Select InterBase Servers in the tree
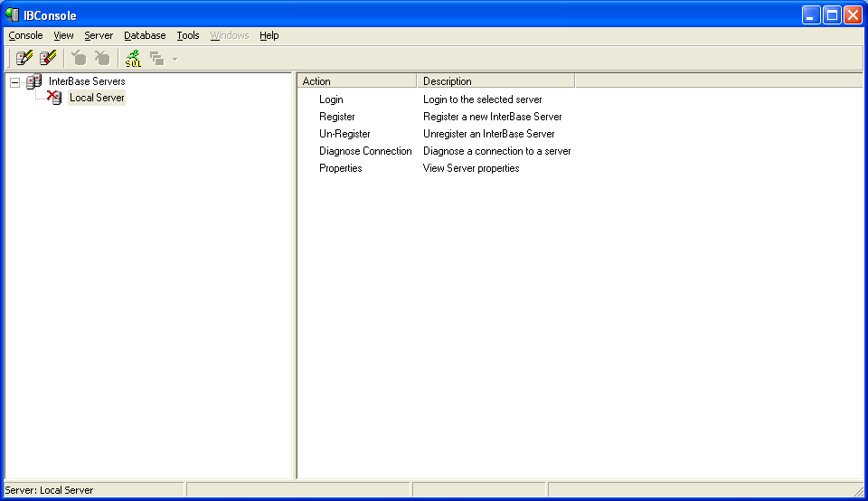Screen dimensions: 868x501 87,81
